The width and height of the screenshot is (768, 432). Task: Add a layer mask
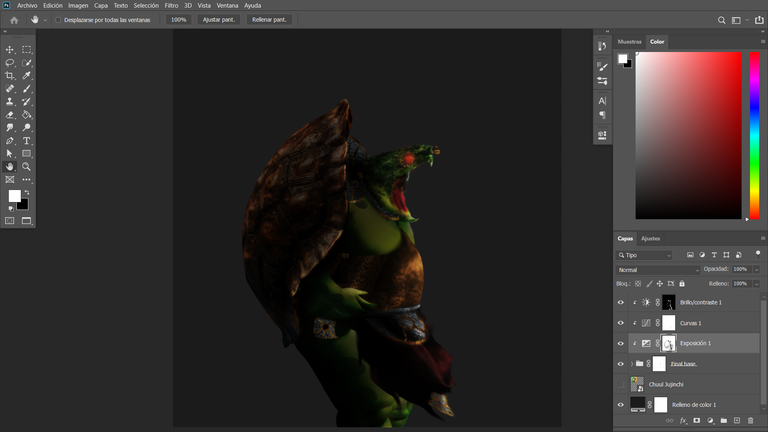pos(696,420)
